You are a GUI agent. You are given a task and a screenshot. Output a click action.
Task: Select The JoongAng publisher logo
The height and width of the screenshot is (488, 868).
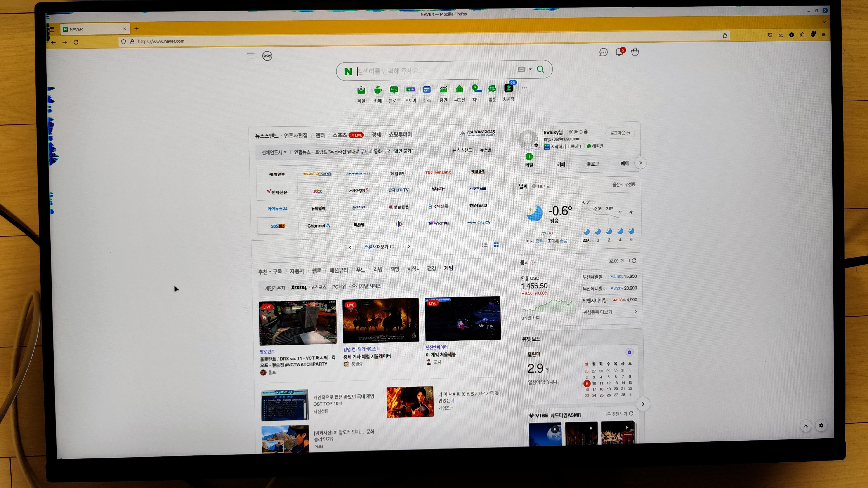tap(438, 172)
